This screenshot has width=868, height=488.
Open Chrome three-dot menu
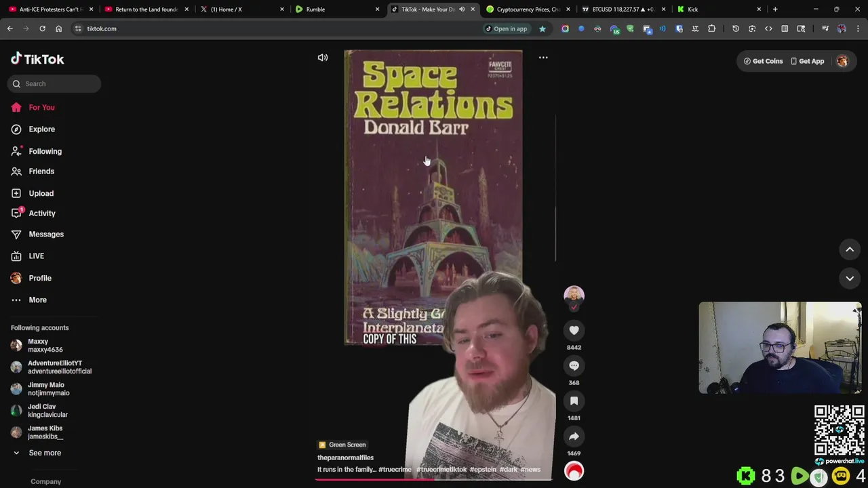click(x=858, y=28)
